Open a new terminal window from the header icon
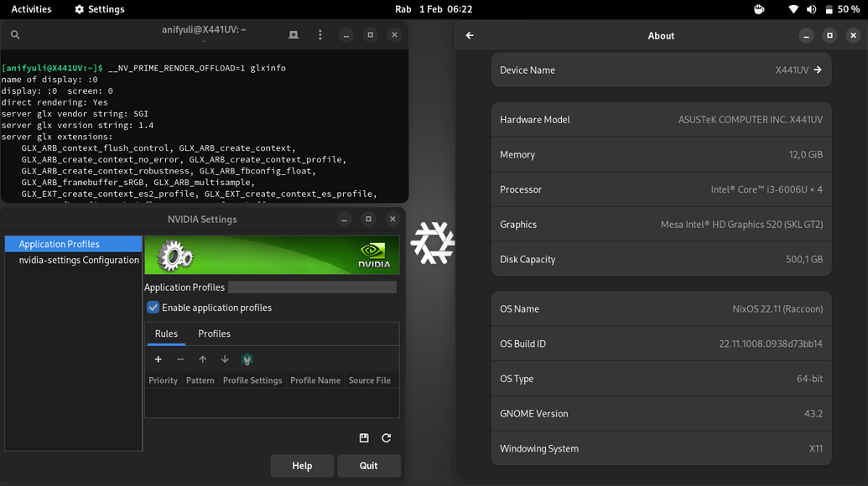The height and width of the screenshot is (486, 868). click(x=293, y=34)
